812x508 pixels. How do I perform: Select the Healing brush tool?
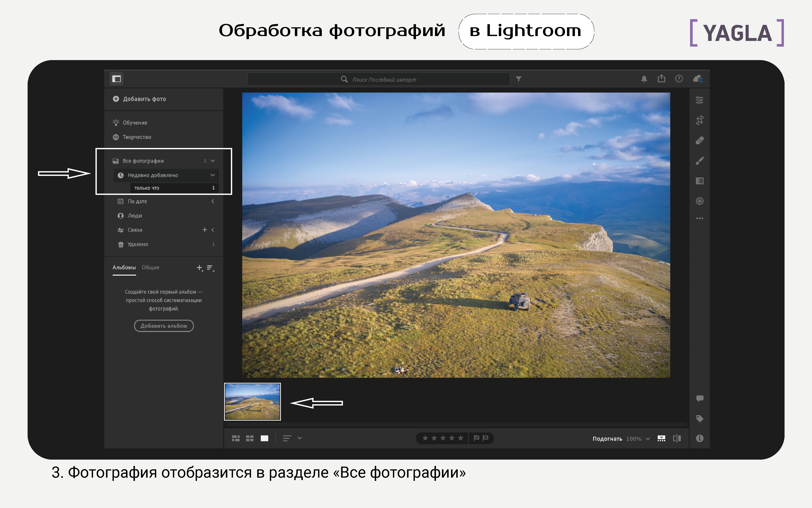[699, 140]
